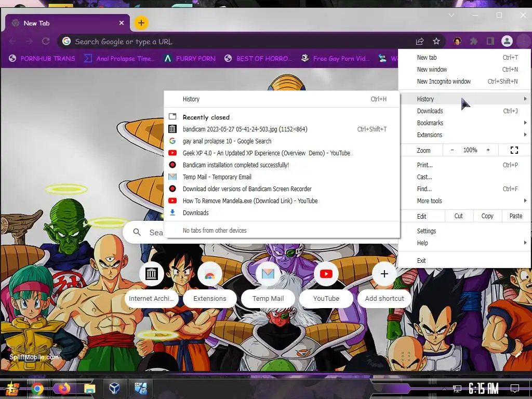Close the New Tab tab
This screenshot has height=399, width=532.
click(122, 23)
